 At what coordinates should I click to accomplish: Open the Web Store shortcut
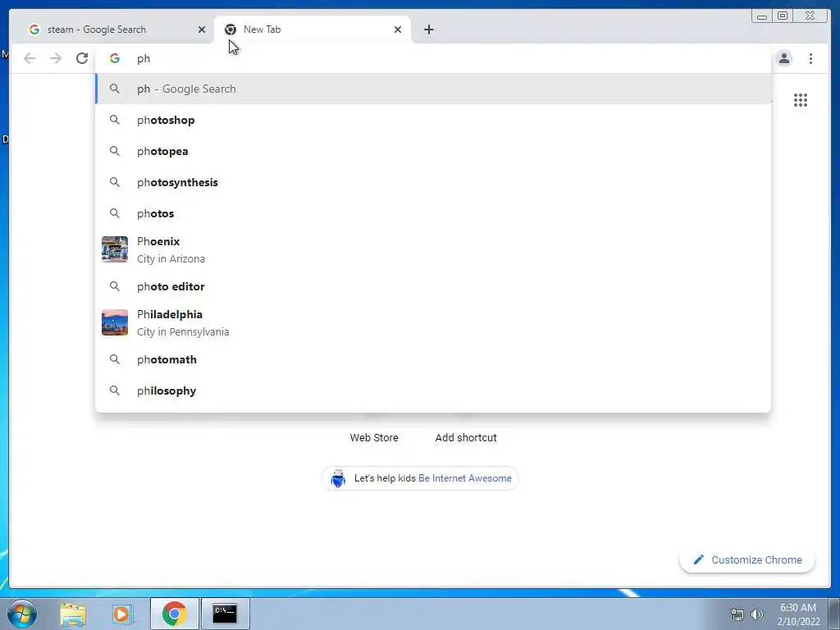[374, 438]
